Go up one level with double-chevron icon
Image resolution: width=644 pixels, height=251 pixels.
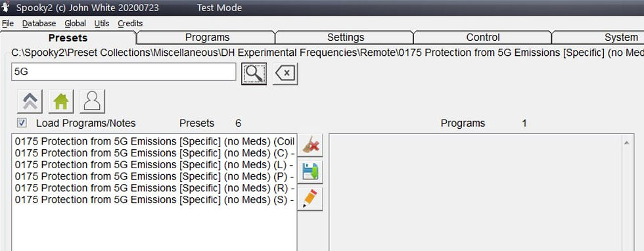(x=30, y=101)
